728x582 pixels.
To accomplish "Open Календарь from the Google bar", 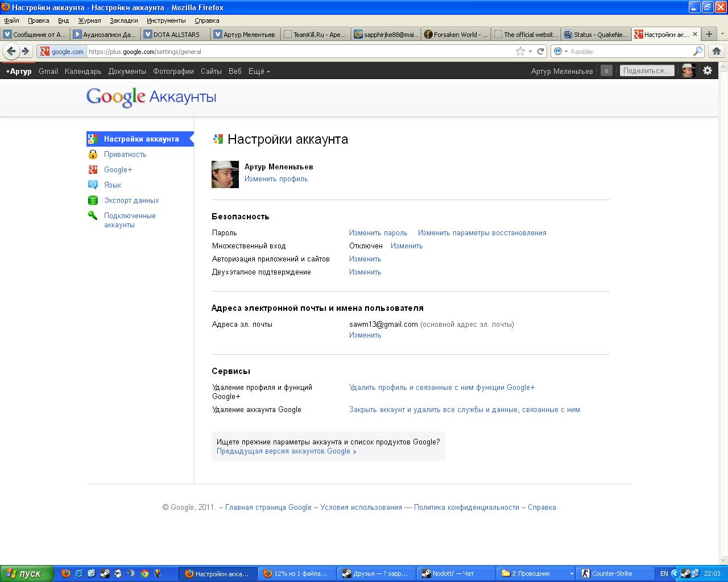I will [83, 71].
